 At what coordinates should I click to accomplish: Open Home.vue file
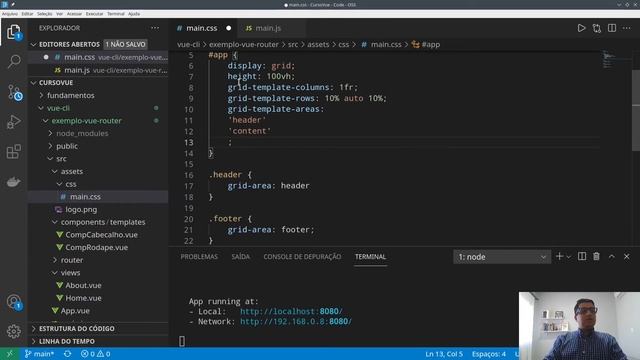click(83, 298)
